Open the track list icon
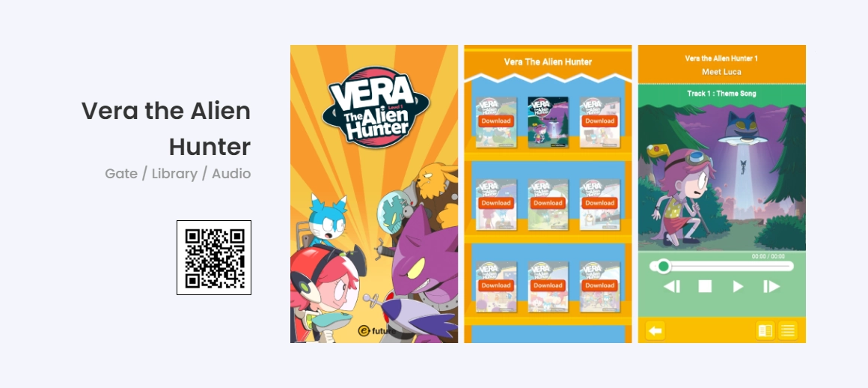868x388 pixels. pos(788,331)
